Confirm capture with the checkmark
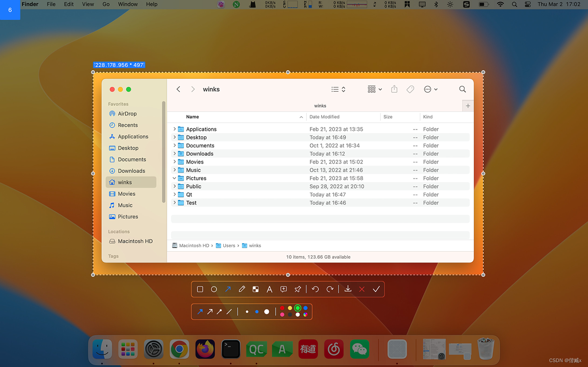The width and height of the screenshot is (588, 367). pos(376,289)
